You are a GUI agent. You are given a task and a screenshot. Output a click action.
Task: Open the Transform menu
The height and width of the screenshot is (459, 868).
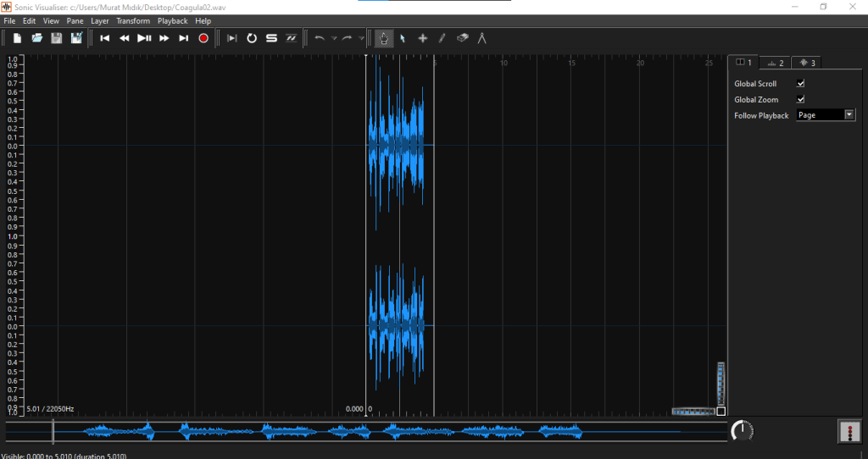click(133, 20)
